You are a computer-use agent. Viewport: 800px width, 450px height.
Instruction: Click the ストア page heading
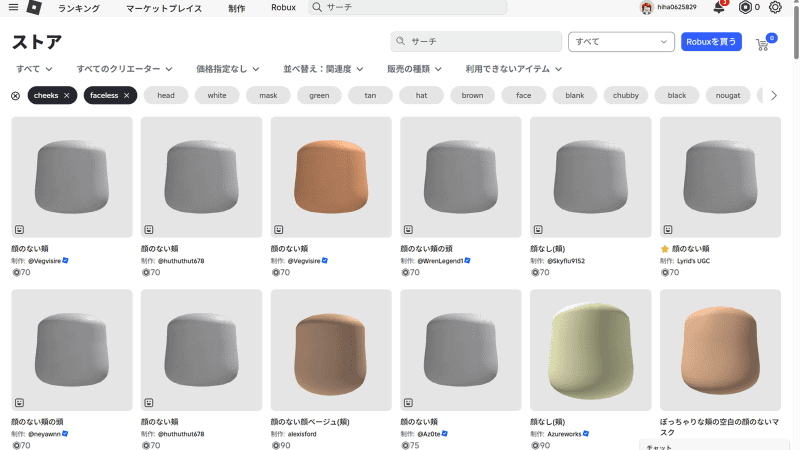click(37, 42)
